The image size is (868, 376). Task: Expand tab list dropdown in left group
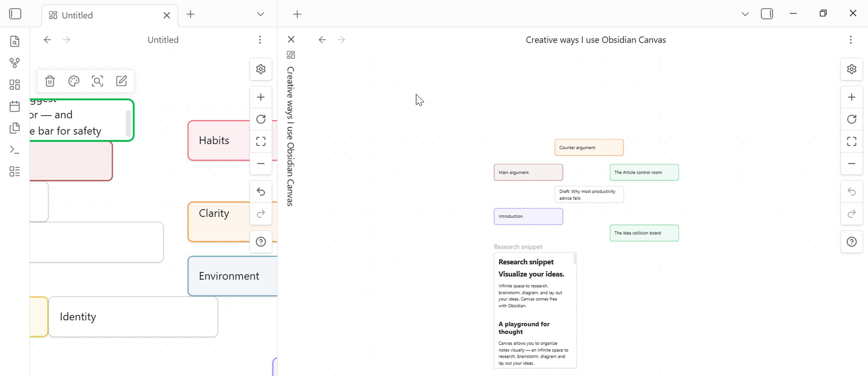click(260, 14)
